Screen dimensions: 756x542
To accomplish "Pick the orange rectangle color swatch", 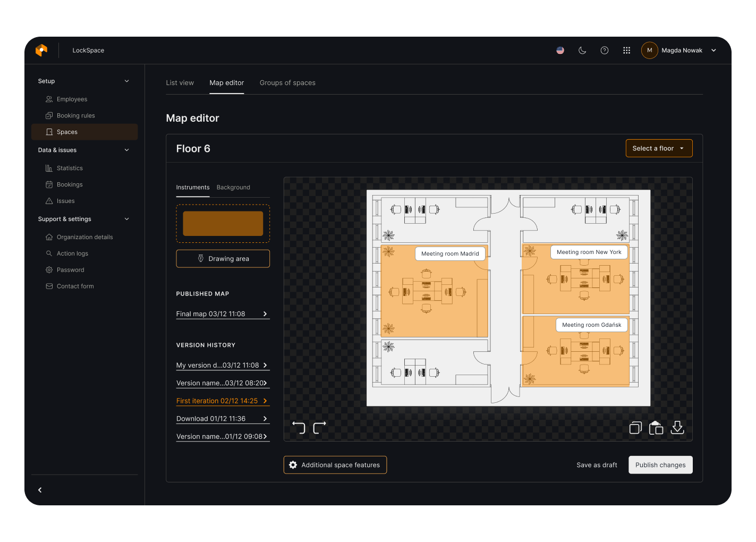I will [x=223, y=224].
